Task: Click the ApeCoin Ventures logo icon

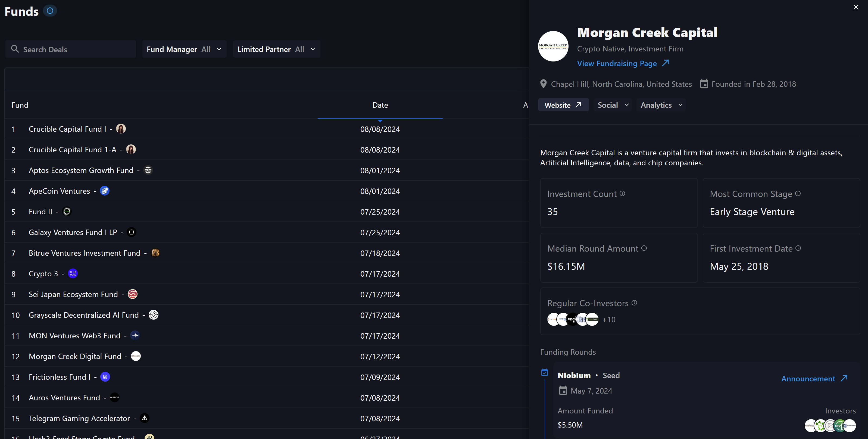Action: tap(105, 191)
